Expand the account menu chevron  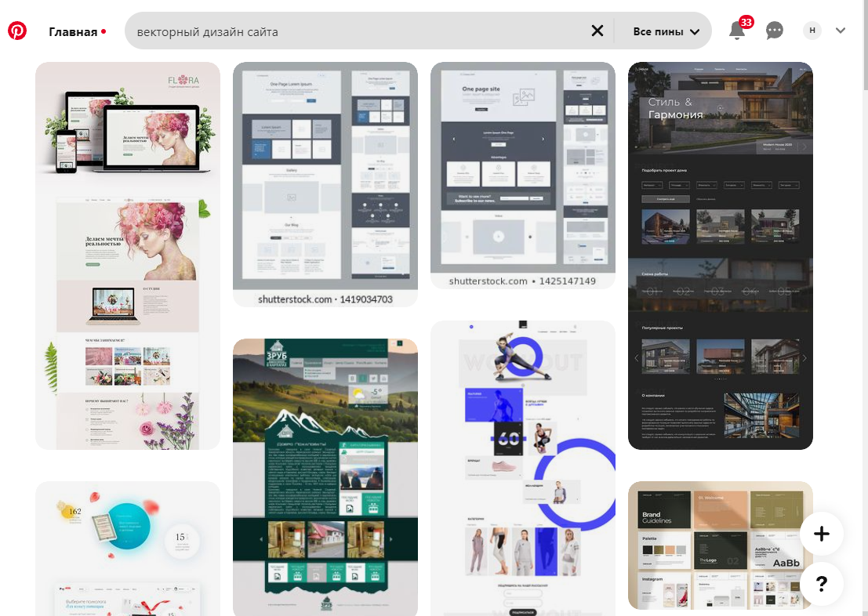pyautogui.click(x=841, y=31)
